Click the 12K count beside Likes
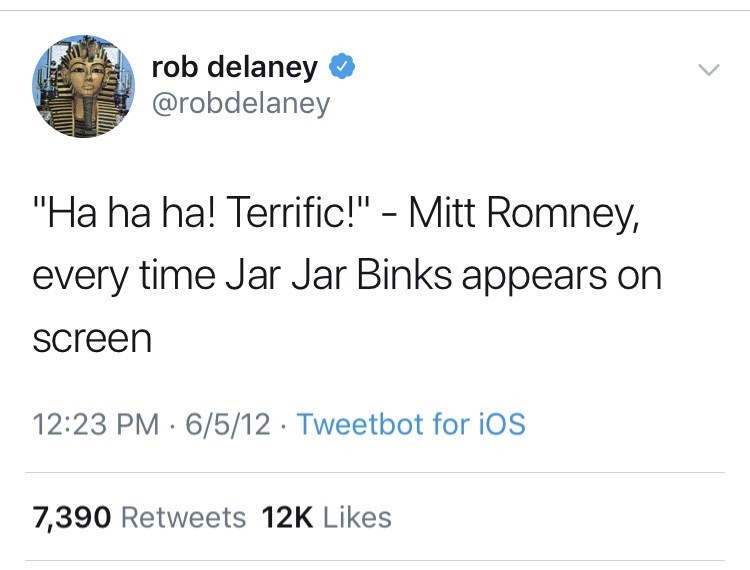This screenshot has width=750, height=570. (288, 517)
